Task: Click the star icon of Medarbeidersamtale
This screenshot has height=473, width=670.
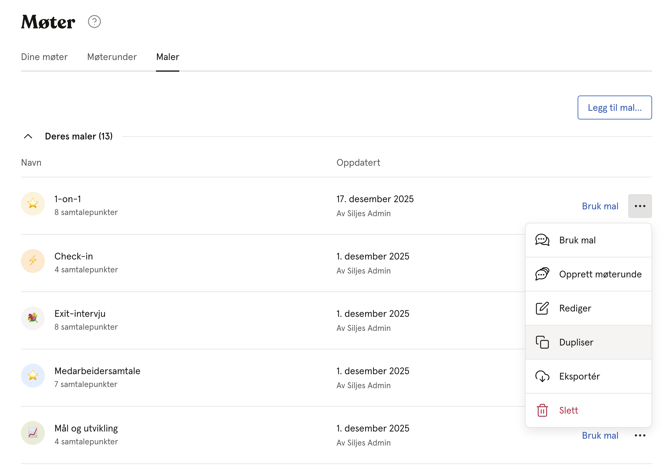Action: 33,376
